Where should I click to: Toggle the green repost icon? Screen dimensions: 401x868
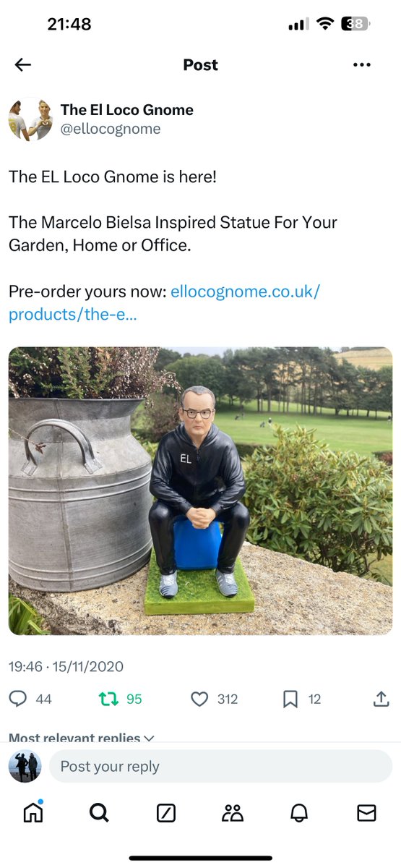tap(108, 699)
